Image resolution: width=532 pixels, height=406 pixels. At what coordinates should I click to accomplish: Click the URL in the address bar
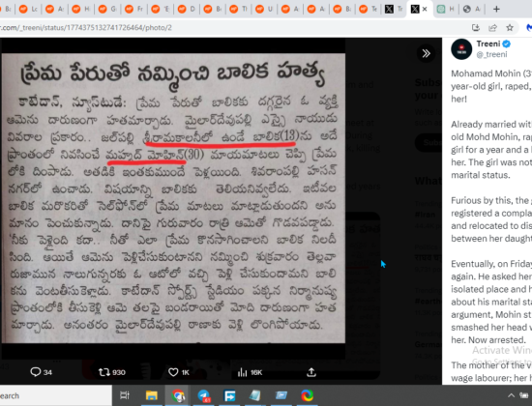pos(86,27)
